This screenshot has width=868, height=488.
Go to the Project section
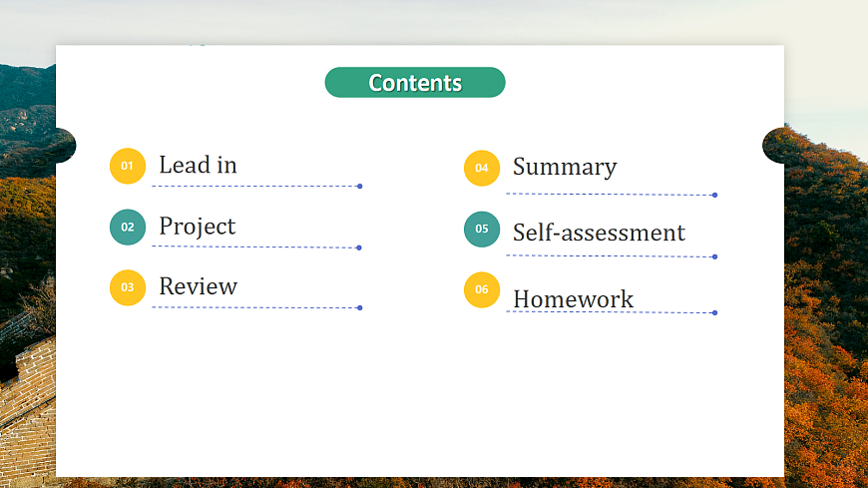[198, 227]
